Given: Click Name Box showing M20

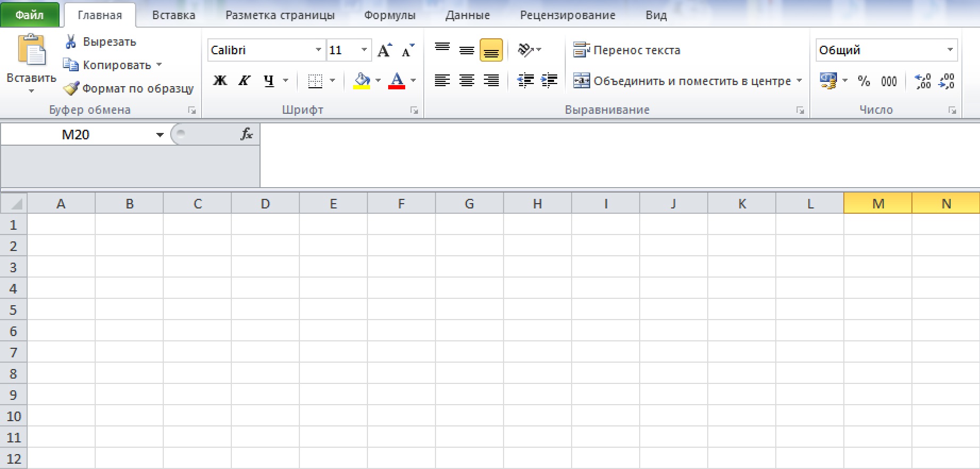Looking at the screenshot, I should pyautogui.click(x=76, y=135).
